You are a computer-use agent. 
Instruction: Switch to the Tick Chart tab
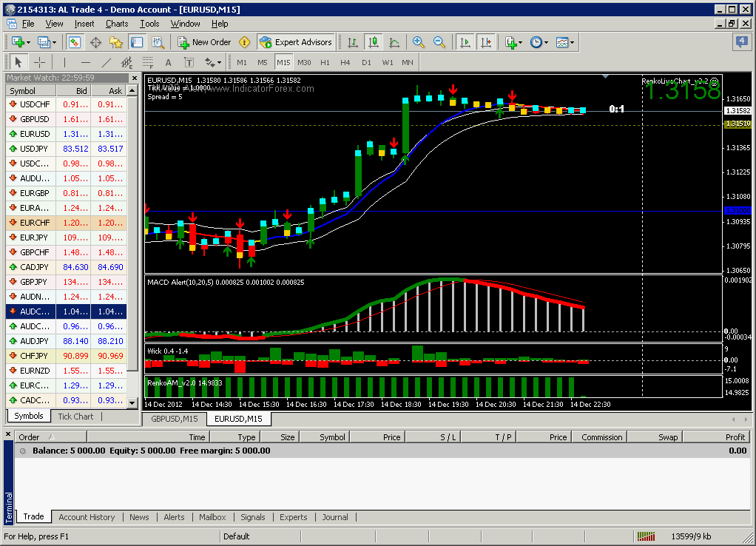pos(75,417)
